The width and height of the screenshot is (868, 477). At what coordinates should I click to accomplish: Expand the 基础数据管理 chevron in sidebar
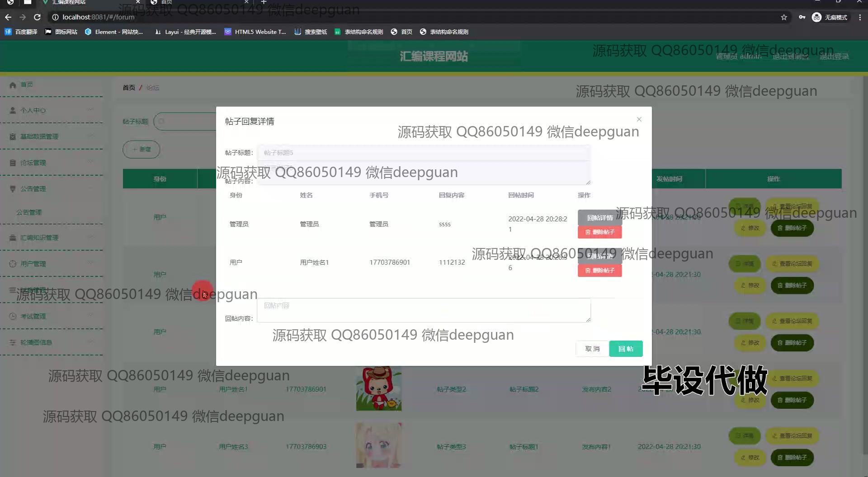point(90,136)
